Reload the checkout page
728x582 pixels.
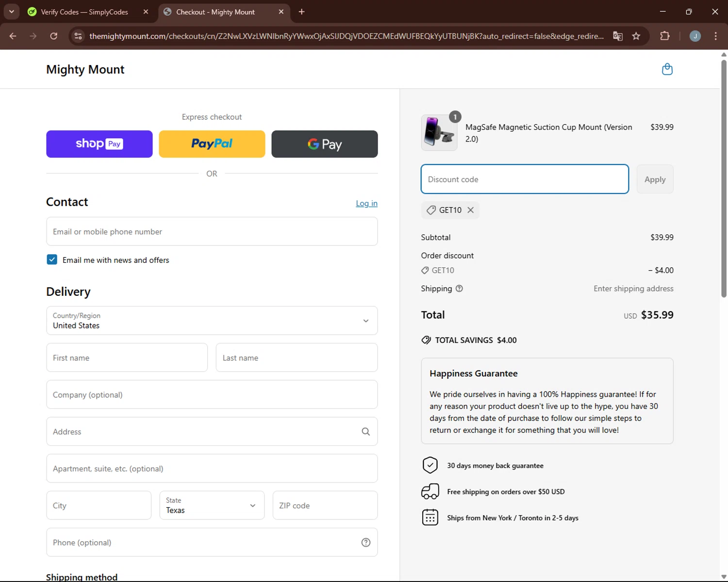pos(53,36)
